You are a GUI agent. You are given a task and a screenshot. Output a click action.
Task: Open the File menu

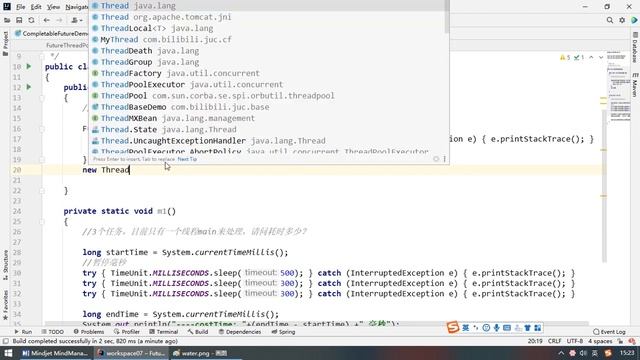pos(20,7)
